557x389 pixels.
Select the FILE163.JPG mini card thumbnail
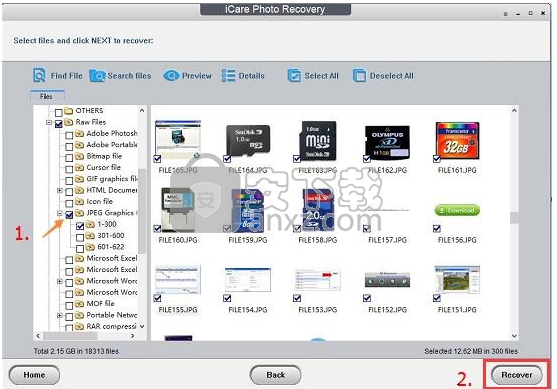coord(318,140)
